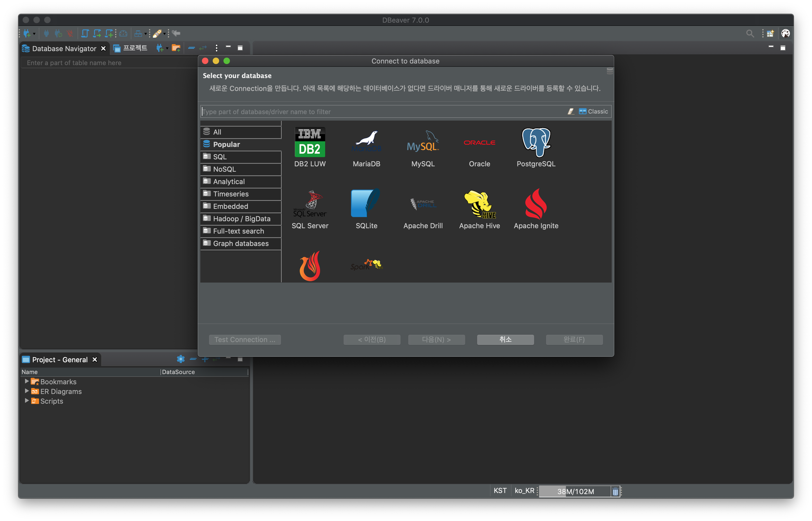Open the new connection dropdown arrow in main toolbar
Image resolution: width=812 pixels, height=521 pixels.
(34, 34)
